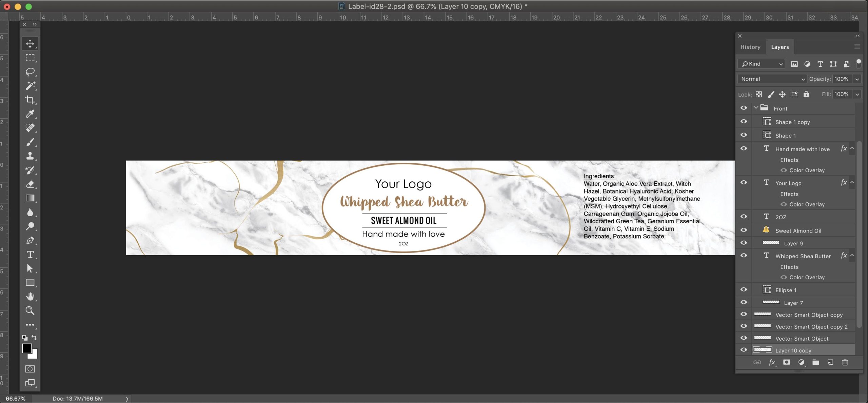Activate the Hand tool

[x=30, y=297]
